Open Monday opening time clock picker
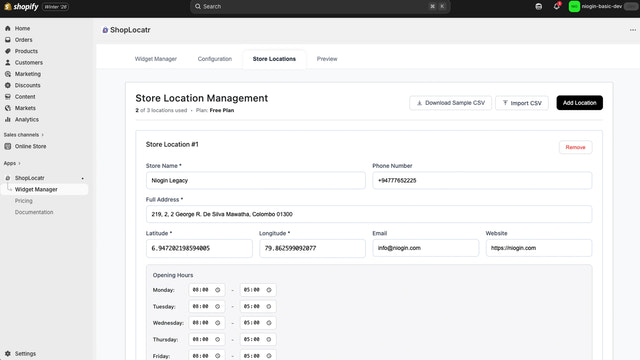 [218, 290]
